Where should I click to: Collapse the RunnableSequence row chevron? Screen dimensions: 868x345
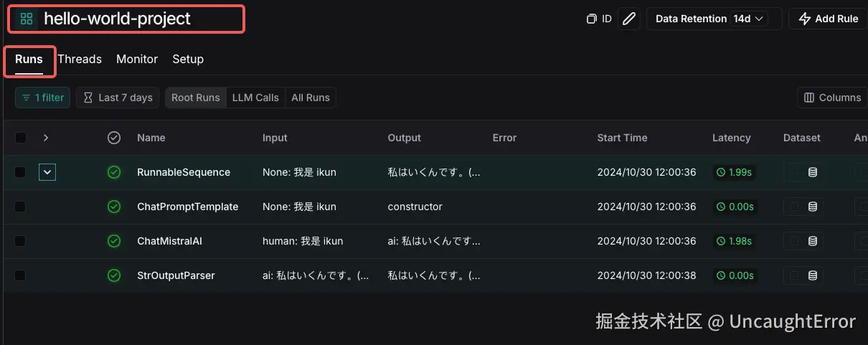tap(47, 172)
